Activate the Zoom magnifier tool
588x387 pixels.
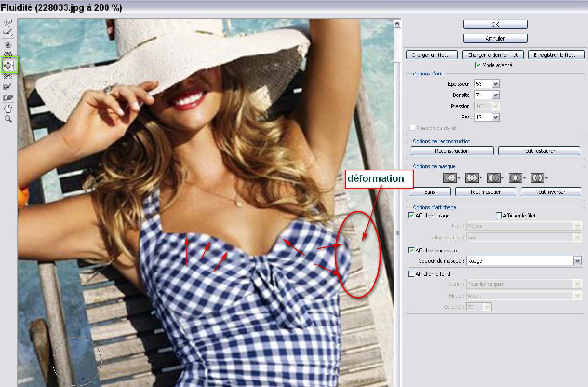(x=8, y=119)
